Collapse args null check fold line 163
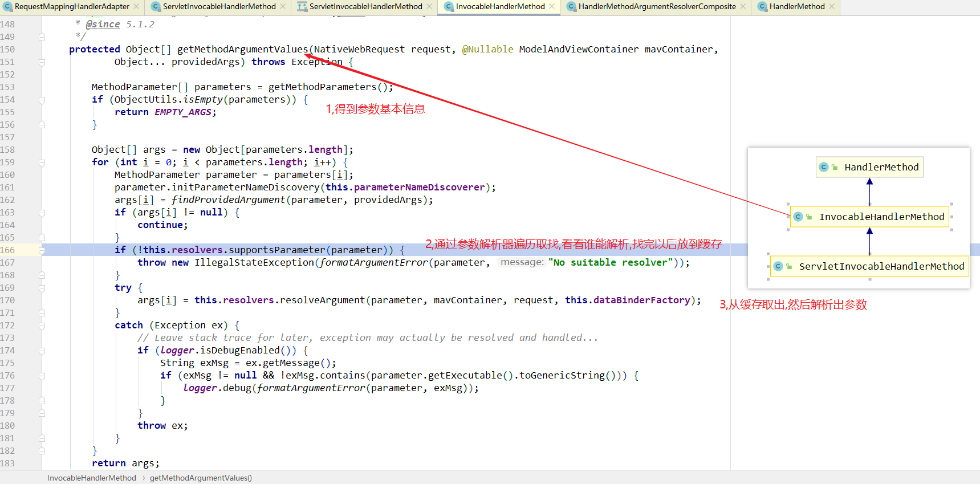Screen dimensions: 980x484 pos(42,212)
